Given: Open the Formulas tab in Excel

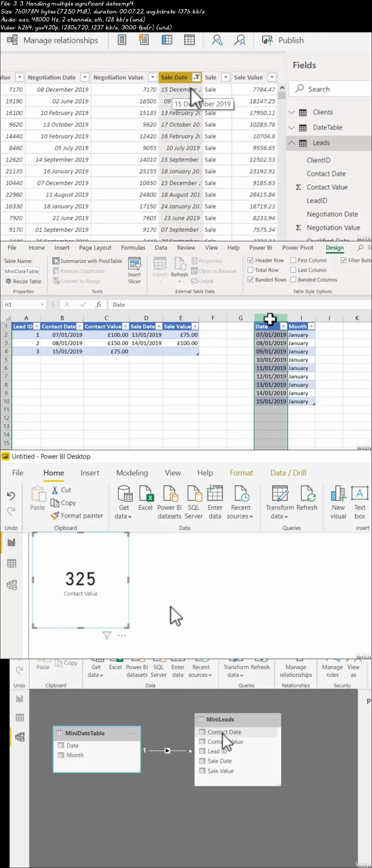Looking at the screenshot, I should pyautogui.click(x=133, y=247).
